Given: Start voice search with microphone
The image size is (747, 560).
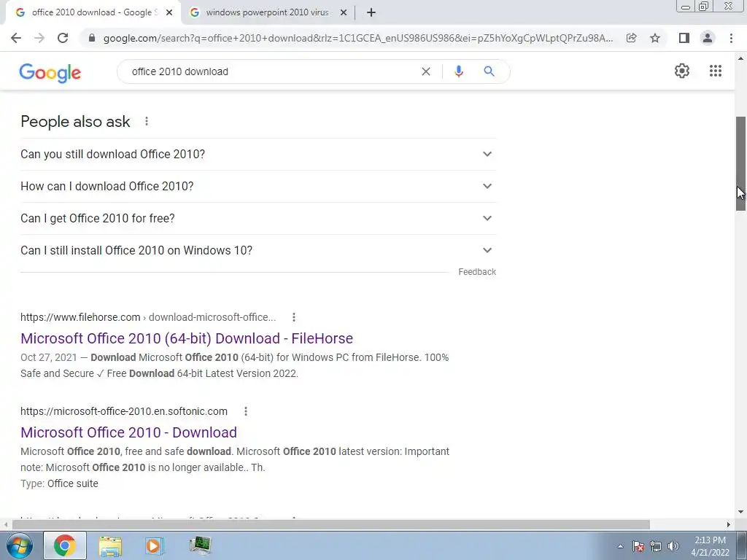Looking at the screenshot, I should coord(458,71).
